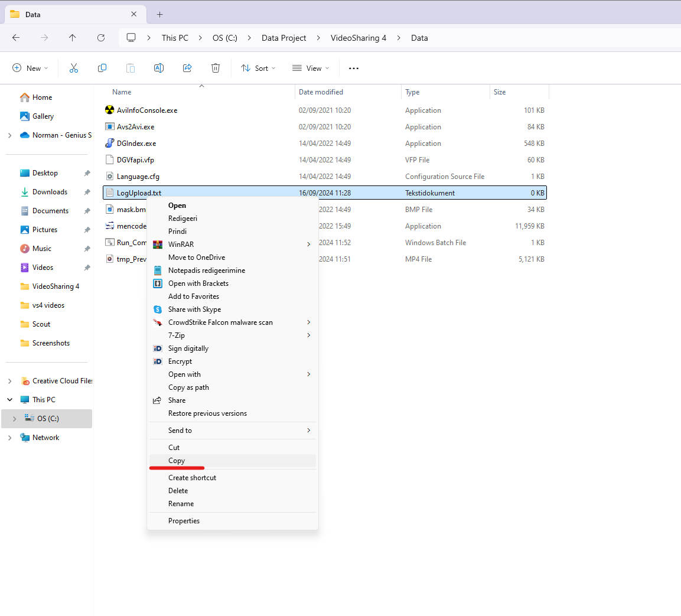Image resolution: width=681 pixels, height=616 pixels.
Task: Click the Copy icon in toolbar
Action: tap(102, 68)
